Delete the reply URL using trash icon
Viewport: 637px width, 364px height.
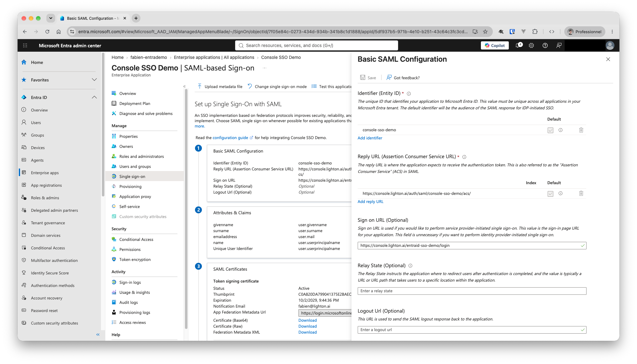tap(581, 194)
